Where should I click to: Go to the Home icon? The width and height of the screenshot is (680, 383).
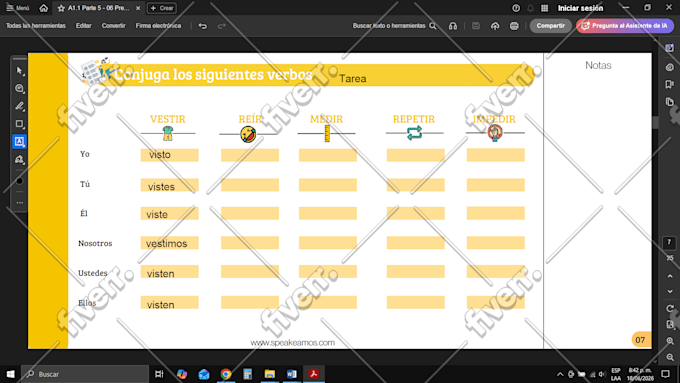pos(43,8)
